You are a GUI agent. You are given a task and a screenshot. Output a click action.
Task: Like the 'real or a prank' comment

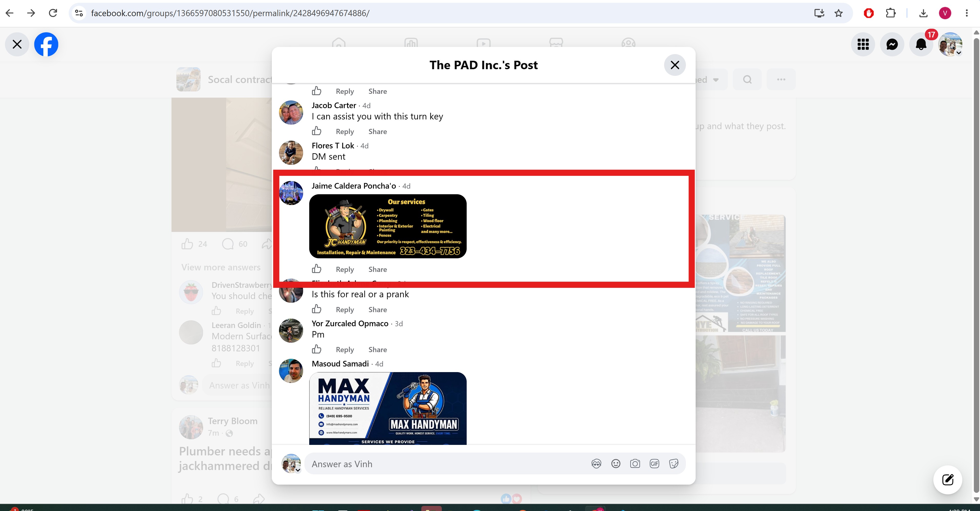click(316, 309)
